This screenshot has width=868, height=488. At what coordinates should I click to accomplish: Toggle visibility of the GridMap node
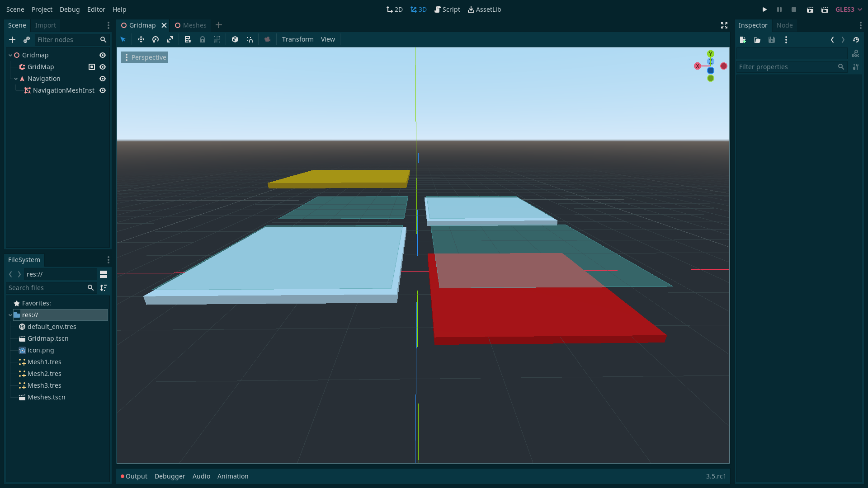[x=103, y=66]
